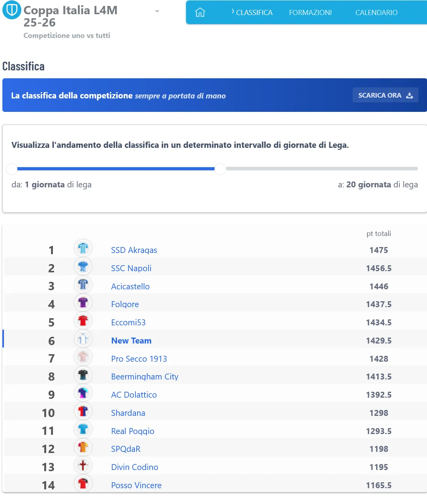The width and height of the screenshot is (427, 504).
Task: Click the Posso Vincere team name
Action: (136, 485)
